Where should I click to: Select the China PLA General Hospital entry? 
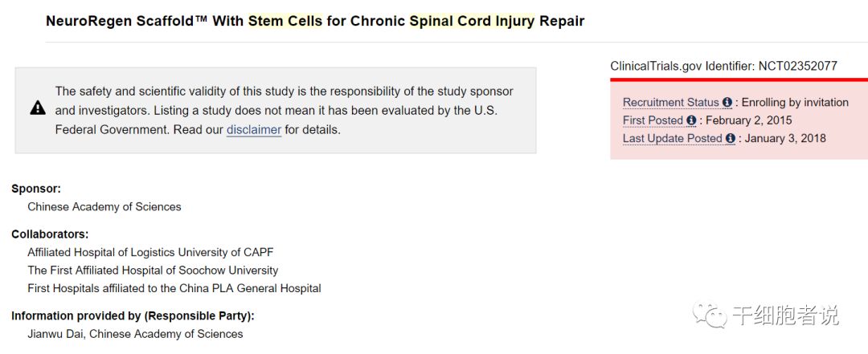(x=174, y=288)
